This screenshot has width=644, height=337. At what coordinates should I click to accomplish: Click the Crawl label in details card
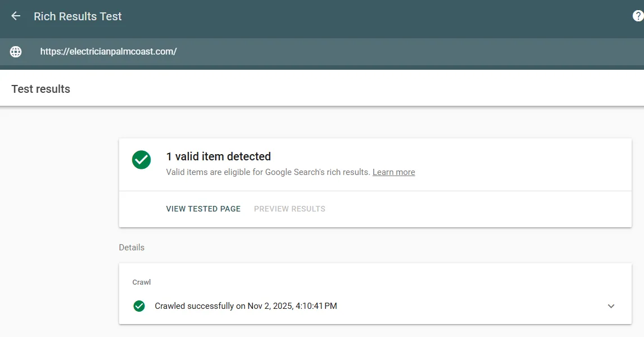(141, 282)
